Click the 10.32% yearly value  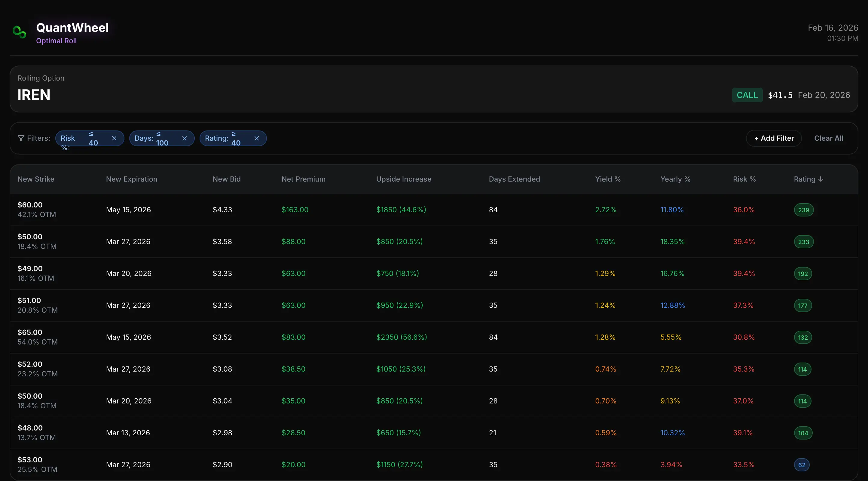click(673, 433)
